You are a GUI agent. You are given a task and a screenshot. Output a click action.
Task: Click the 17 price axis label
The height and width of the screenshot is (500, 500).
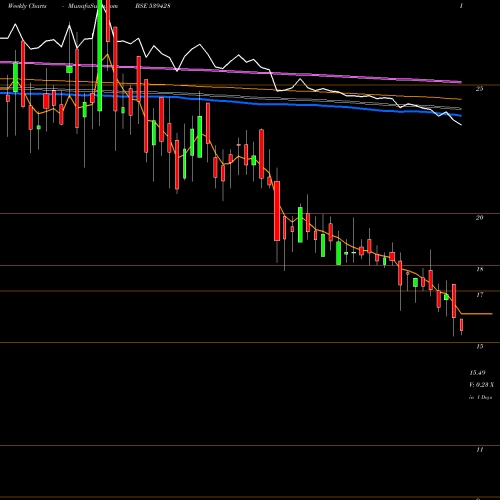click(x=479, y=295)
